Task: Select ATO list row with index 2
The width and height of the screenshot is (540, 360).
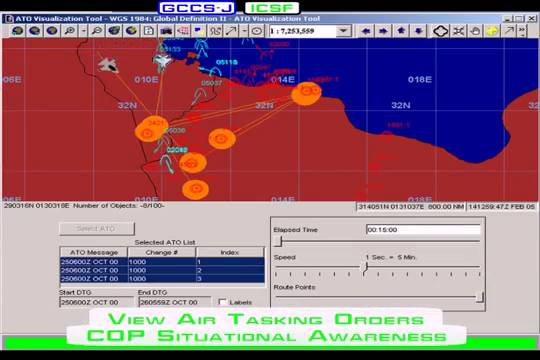Action: [x=162, y=270]
